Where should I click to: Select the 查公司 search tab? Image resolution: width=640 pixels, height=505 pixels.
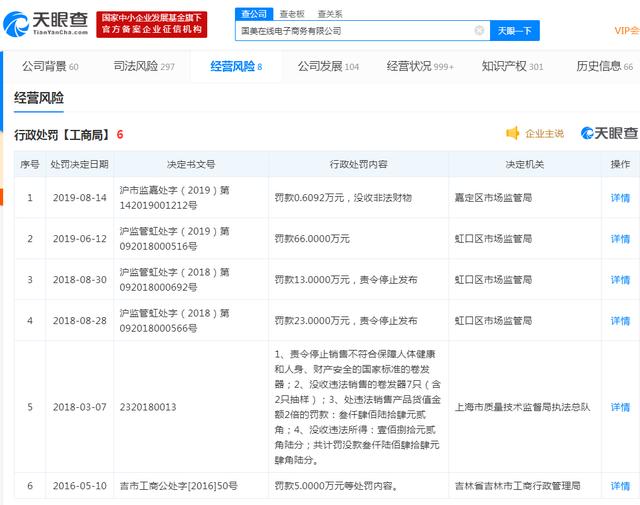coord(253,14)
